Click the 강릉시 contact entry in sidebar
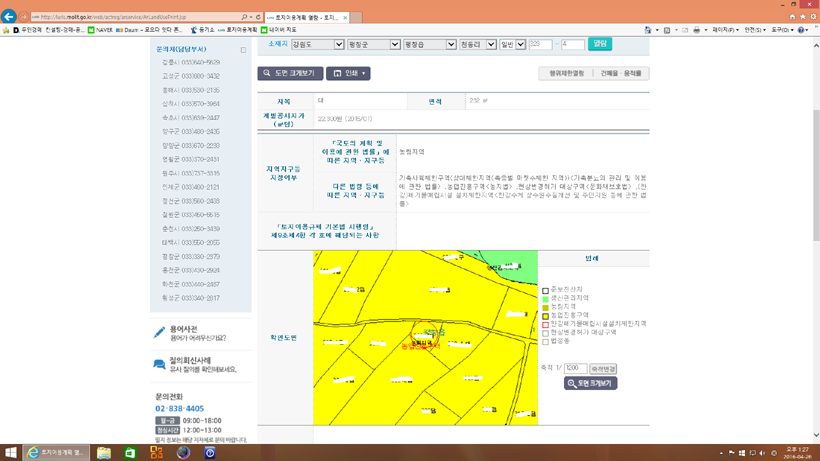This screenshot has width=820, height=461. [191, 62]
